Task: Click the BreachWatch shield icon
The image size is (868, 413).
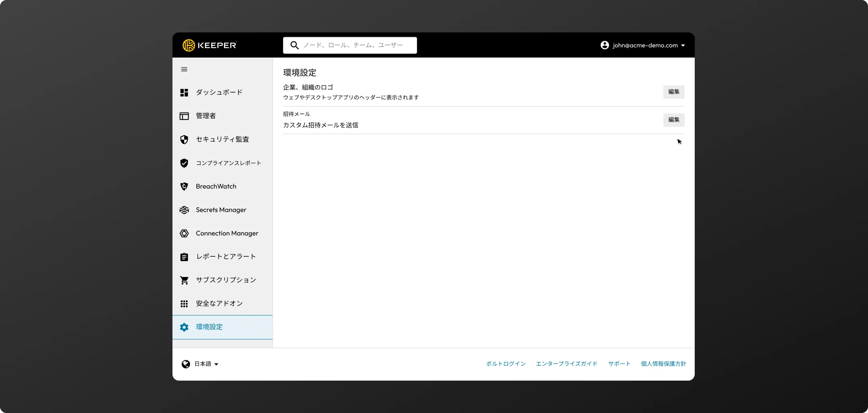Action: coord(184,187)
